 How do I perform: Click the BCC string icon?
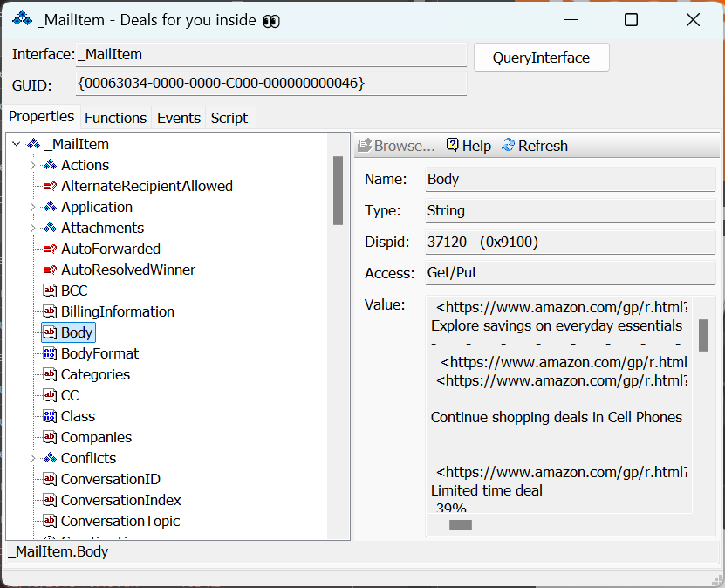click(50, 291)
